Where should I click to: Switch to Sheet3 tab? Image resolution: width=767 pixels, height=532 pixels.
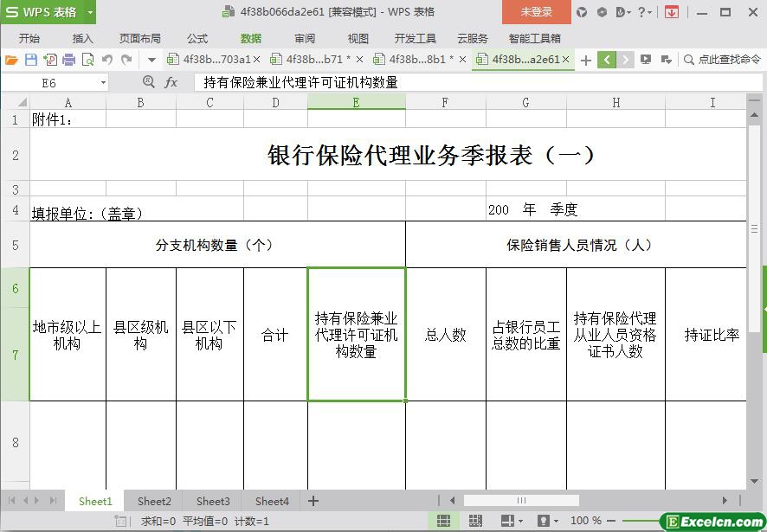click(213, 501)
